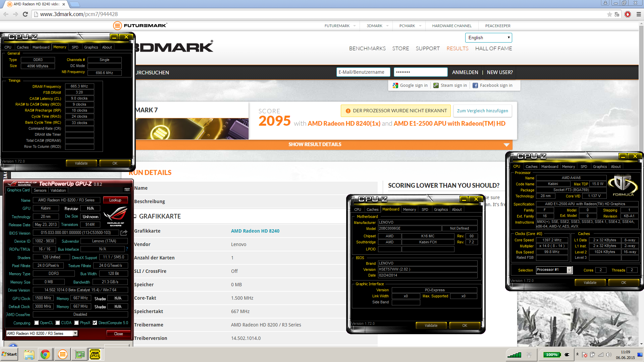
Task: Open the Start menu
Action: click(9, 354)
